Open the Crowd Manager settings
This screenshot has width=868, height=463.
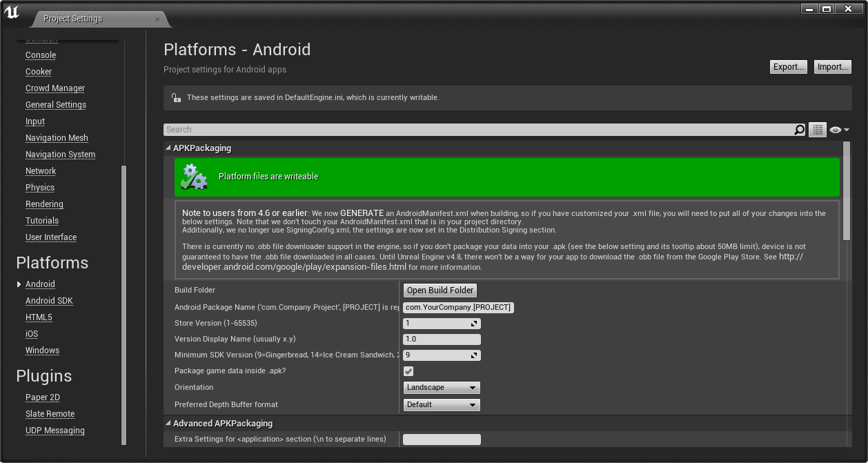coord(55,88)
